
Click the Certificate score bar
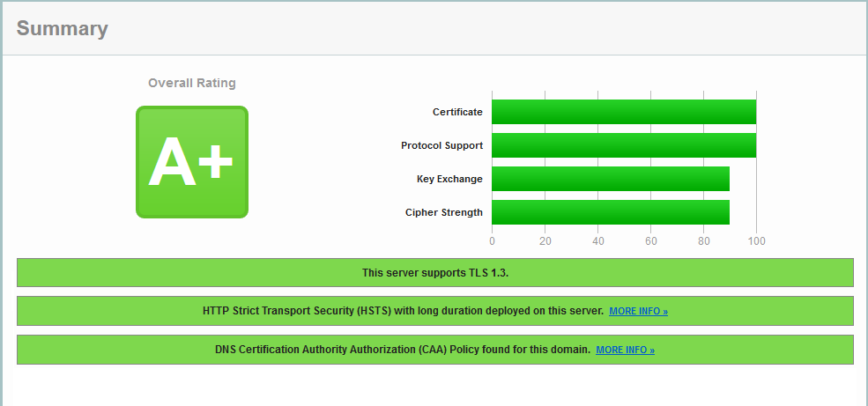[623, 112]
